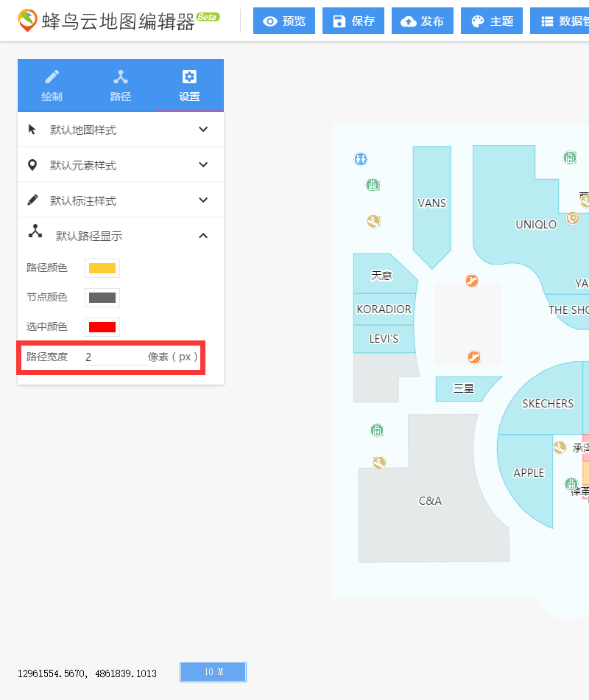Viewport: 589px width, 700px height.
Task: Click the Beta badge beside the title
Action: click(x=208, y=17)
